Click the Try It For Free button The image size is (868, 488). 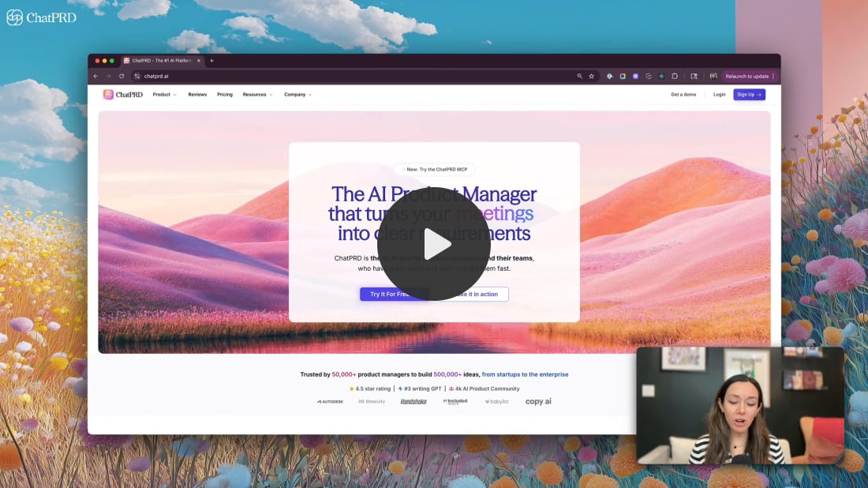point(394,294)
